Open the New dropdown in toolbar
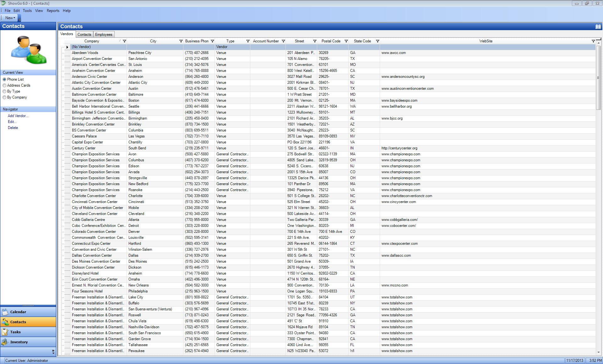The image size is (603, 364). tap(10, 18)
